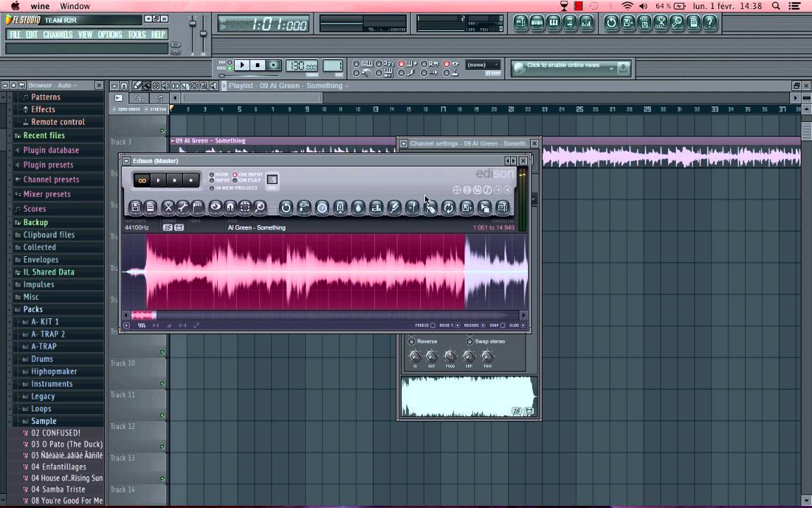Click Edison's undo arrow icon
Viewport: 812px width, 508px height.
pyautogui.click(x=286, y=208)
